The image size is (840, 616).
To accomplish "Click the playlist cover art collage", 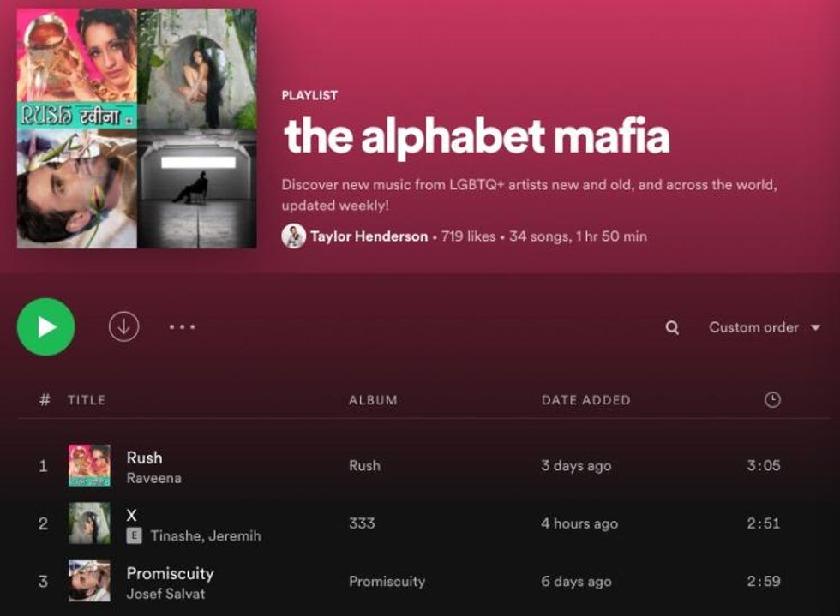I will pyautogui.click(x=136, y=129).
